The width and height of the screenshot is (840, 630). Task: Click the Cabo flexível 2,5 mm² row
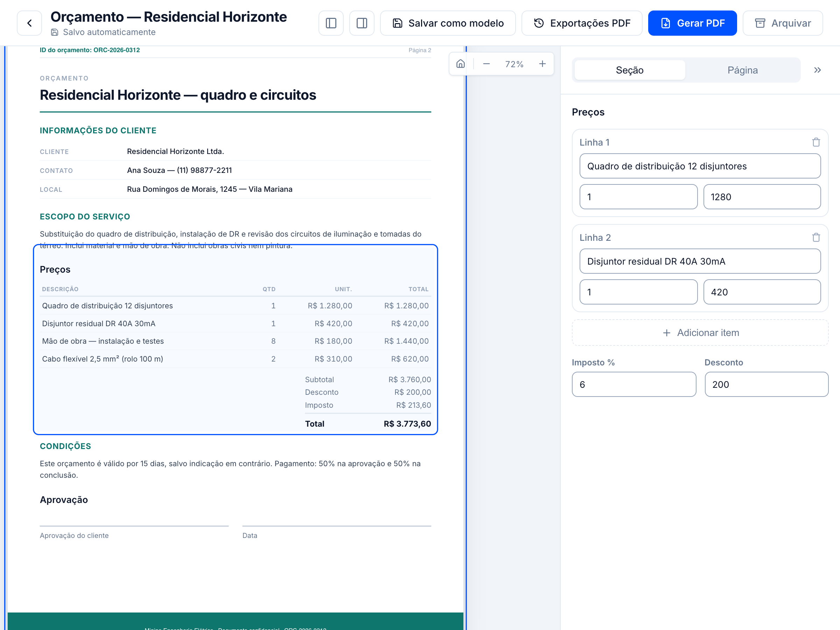(x=235, y=359)
